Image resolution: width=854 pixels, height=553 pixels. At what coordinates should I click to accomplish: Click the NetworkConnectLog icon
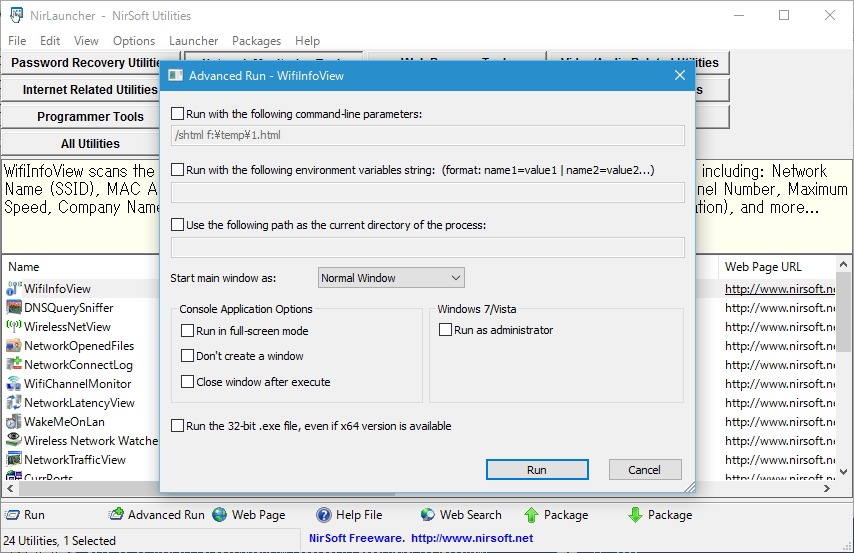pyautogui.click(x=14, y=364)
